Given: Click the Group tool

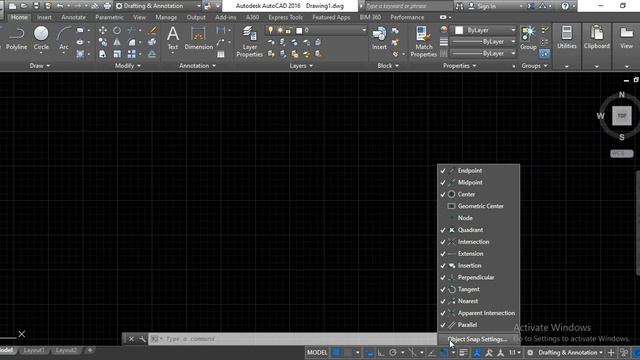Looking at the screenshot, I should coord(528,38).
